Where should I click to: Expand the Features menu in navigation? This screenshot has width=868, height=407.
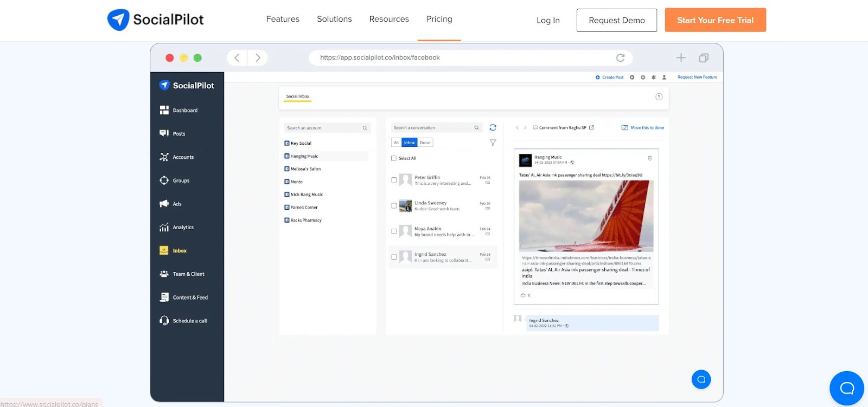click(283, 20)
